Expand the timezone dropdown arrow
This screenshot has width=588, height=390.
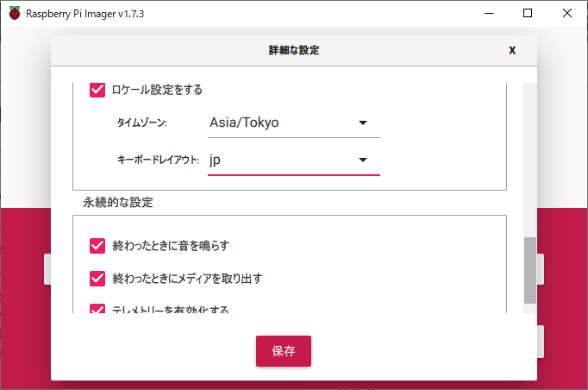point(363,123)
